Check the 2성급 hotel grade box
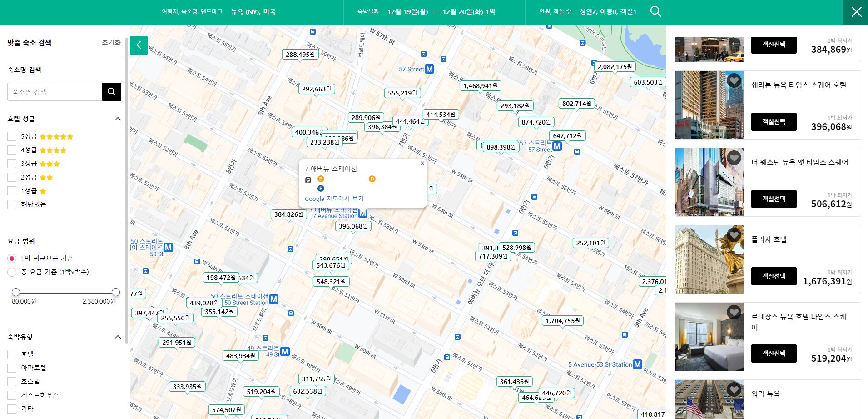 tap(12, 177)
